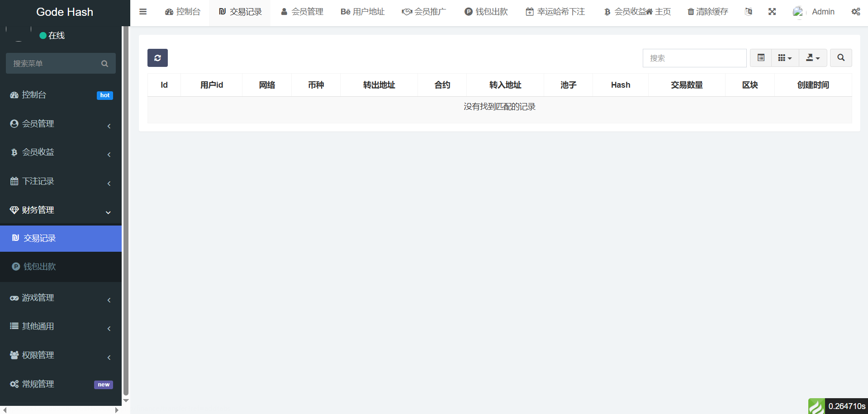The image size is (868, 414).
Task: Switch to the 幸运哈希下注 tab
Action: pyautogui.click(x=555, y=12)
